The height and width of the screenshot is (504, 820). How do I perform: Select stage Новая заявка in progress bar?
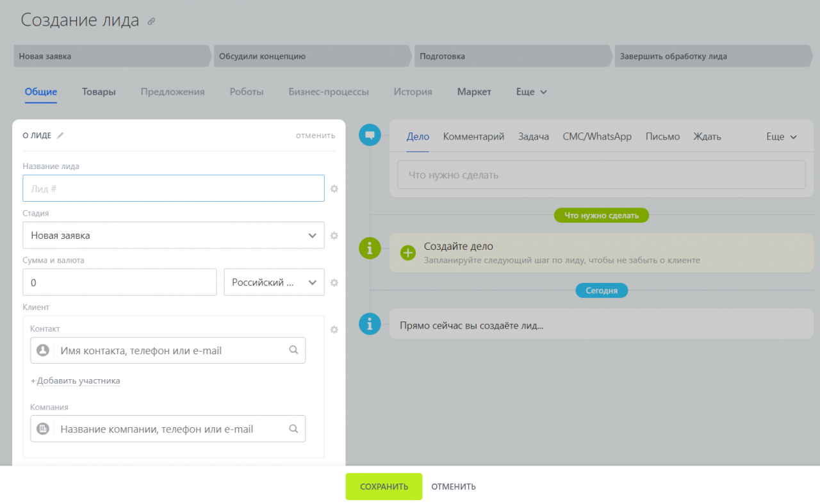(112, 56)
